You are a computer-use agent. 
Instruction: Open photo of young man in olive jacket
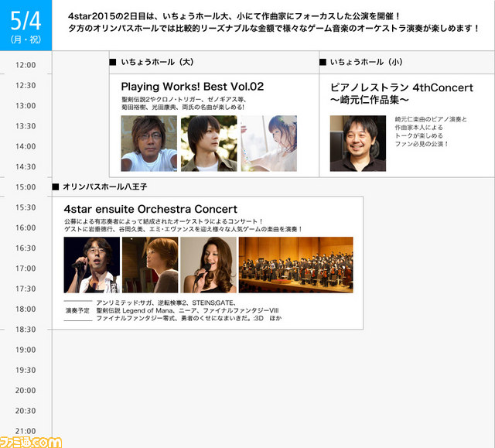point(209,143)
